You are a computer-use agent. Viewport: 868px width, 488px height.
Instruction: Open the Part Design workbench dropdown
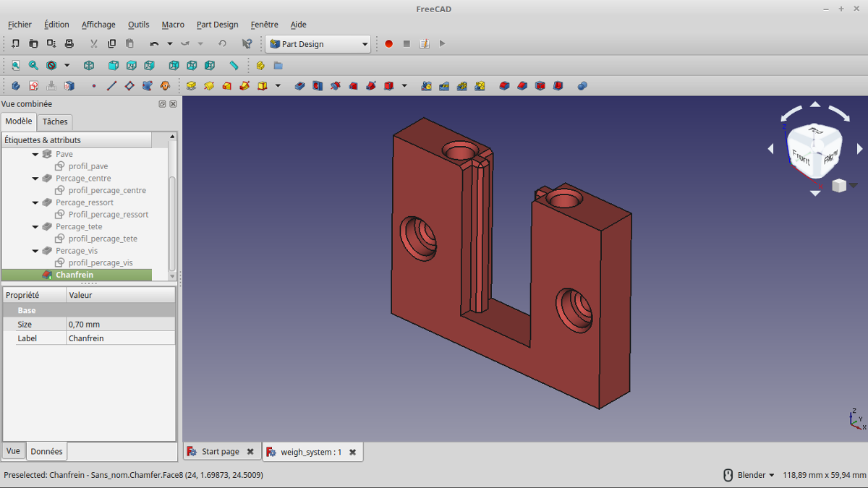[x=318, y=44]
